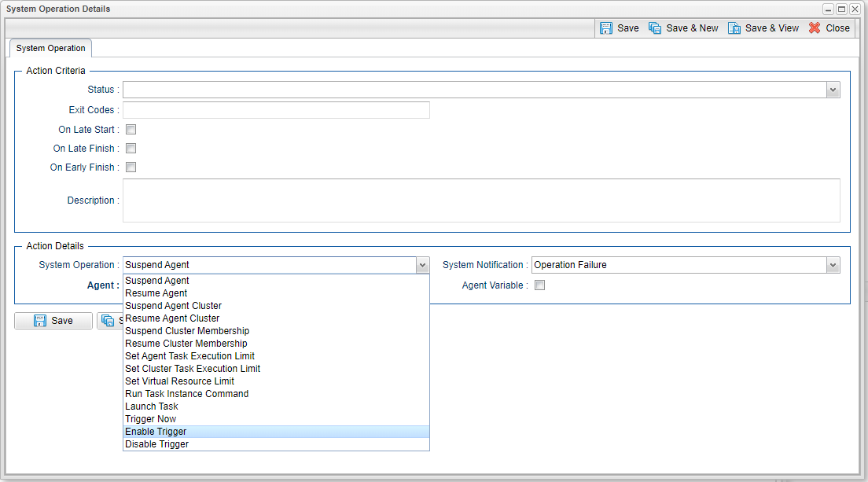
Task: Click the red Close X icon
Action: [815, 28]
